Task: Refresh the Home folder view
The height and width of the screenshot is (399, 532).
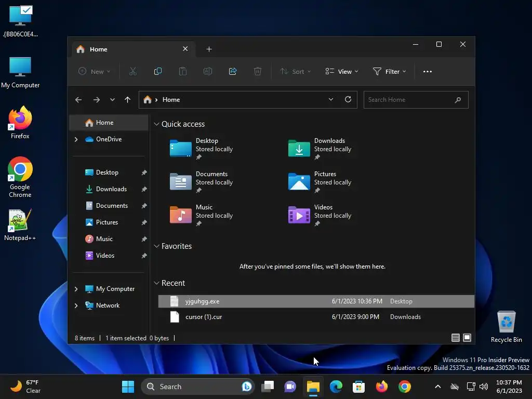Action: [x=348, y=99]
